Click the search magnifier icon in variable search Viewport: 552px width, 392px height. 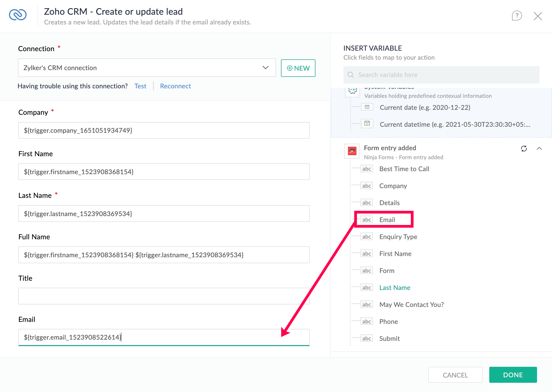click(350, 75)
